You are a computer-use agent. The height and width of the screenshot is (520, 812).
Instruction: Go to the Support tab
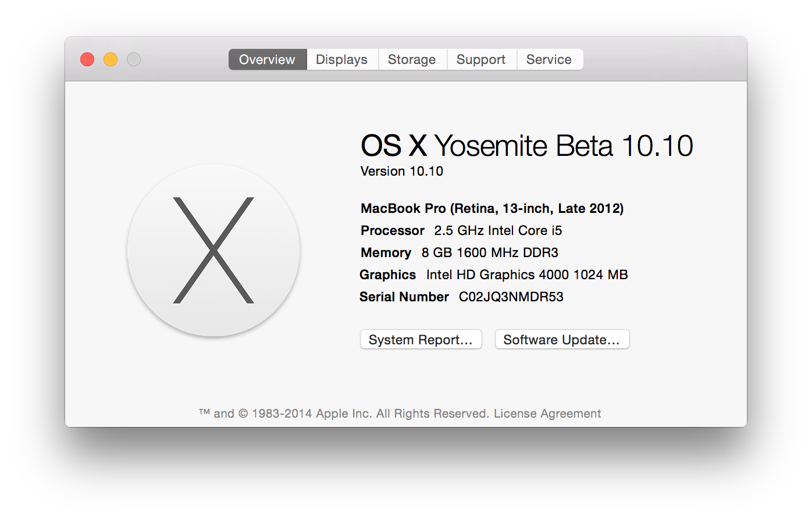[x=481, y=59]
